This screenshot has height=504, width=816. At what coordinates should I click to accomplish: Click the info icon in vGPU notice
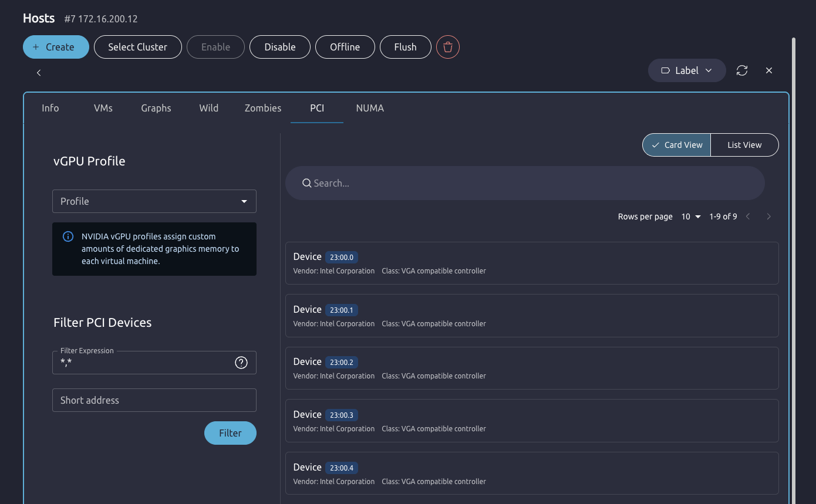coord(68,237)
